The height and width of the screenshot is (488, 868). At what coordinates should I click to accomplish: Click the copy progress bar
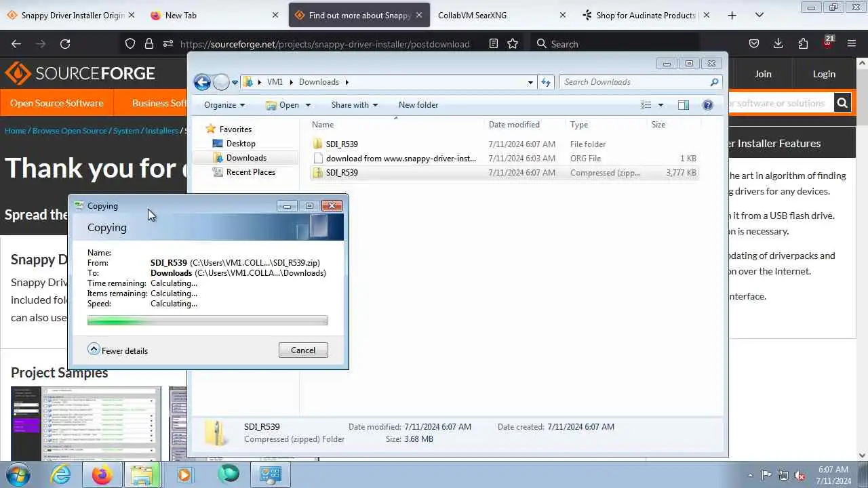click(208, 321)
